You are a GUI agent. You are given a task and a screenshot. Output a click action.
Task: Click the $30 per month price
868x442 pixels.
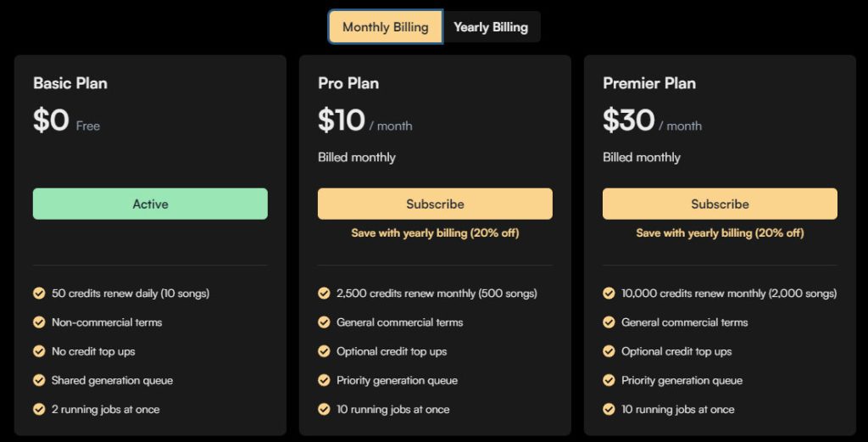click(x=652, y=120)
